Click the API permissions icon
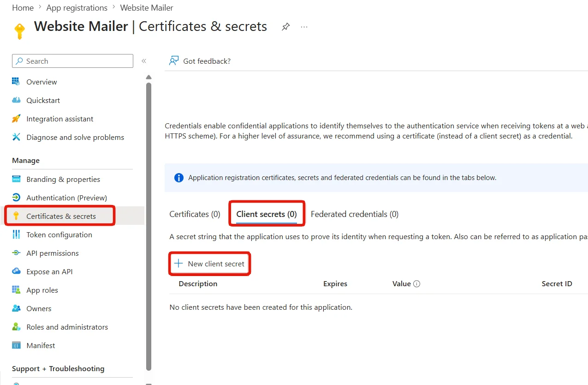This screenshot has height=385, width=588. (x=16, y=253)
